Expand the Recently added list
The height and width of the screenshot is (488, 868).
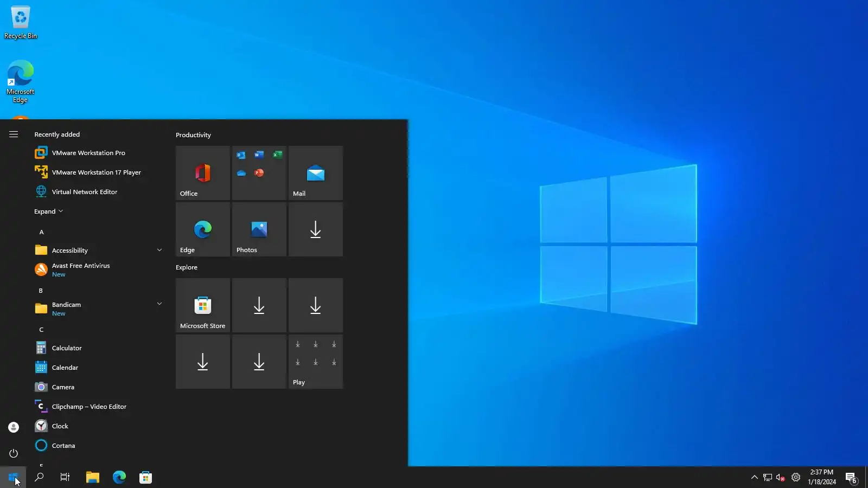pos(48,211)
